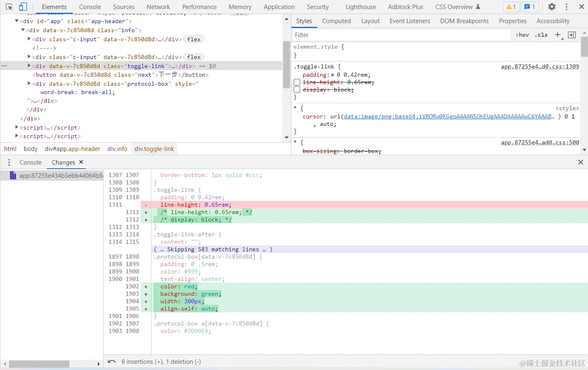Screen dimensions: 588x370
Task: Enable the display: block checkbox
Action: coord(297,90)
